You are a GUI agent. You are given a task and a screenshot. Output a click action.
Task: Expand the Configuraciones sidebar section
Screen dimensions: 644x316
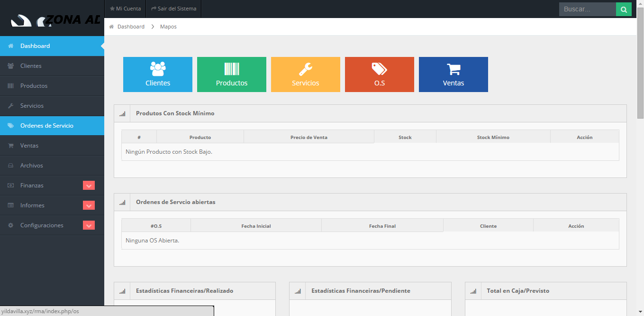tap(89, 225)
